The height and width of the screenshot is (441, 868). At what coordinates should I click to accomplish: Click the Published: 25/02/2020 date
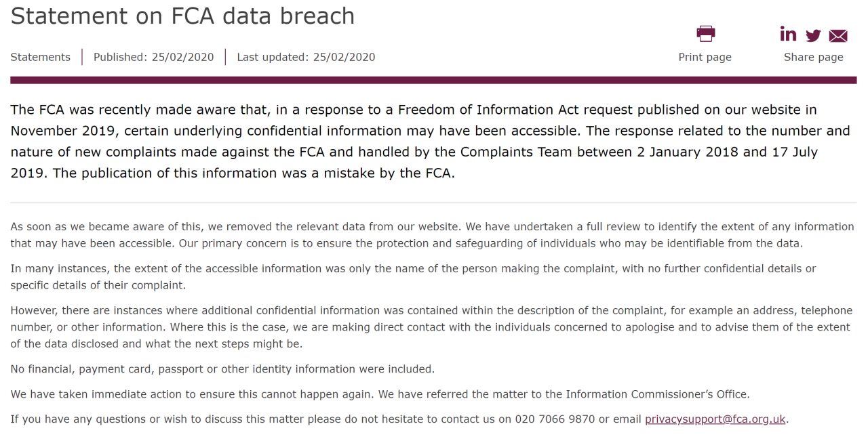(x=153, y=57)
